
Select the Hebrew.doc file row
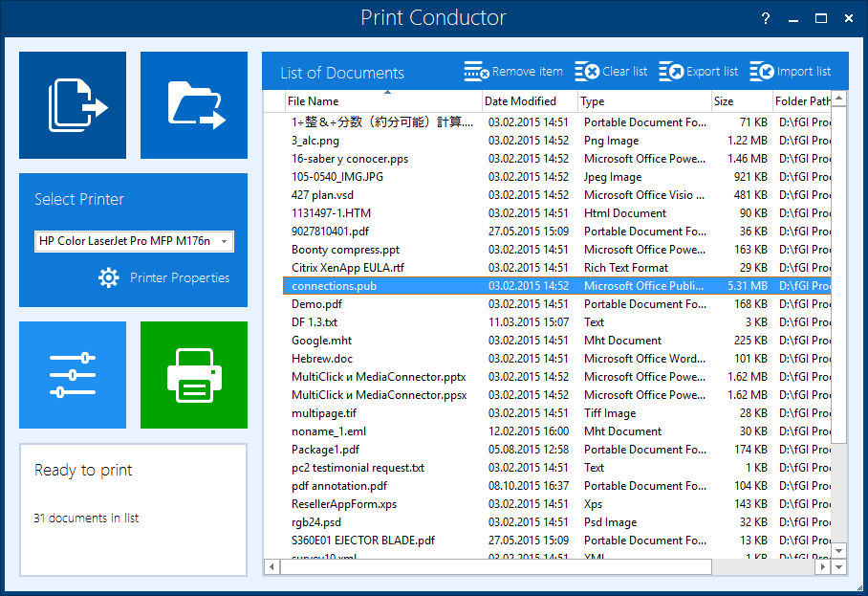[322, 359]
